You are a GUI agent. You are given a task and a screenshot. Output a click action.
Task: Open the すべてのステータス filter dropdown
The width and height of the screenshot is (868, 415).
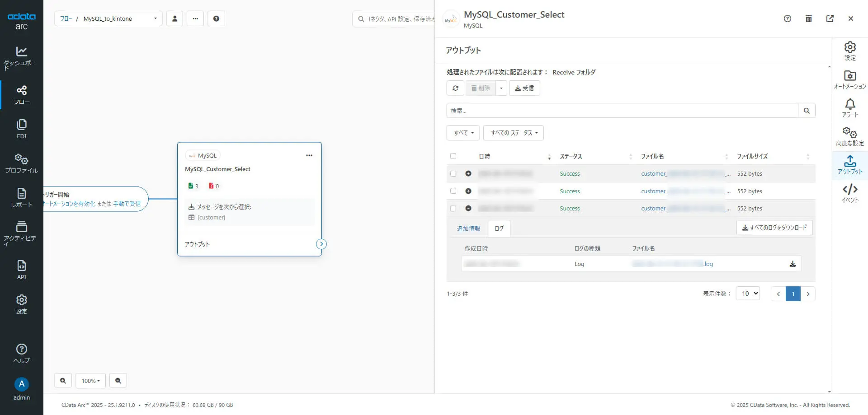coord(514,133)
